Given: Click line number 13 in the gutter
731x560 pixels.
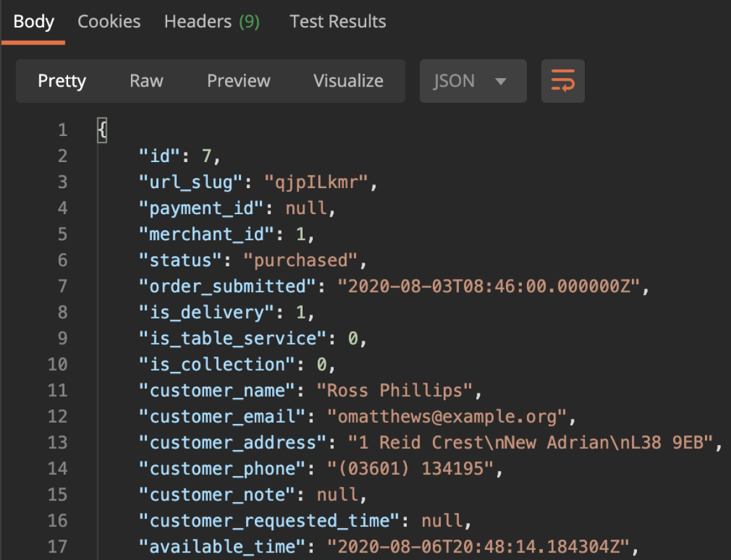Looking at the screenshot, I should click(58, 443).
